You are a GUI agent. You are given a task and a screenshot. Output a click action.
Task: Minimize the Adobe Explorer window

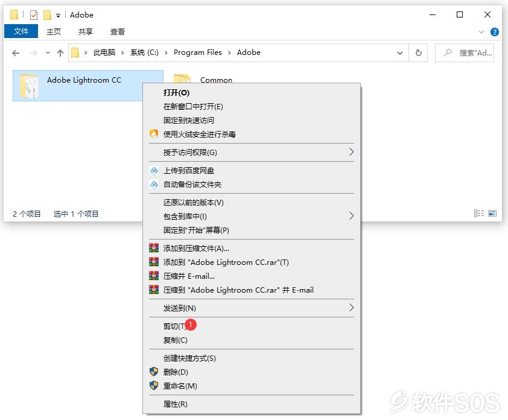click(433, 14)
